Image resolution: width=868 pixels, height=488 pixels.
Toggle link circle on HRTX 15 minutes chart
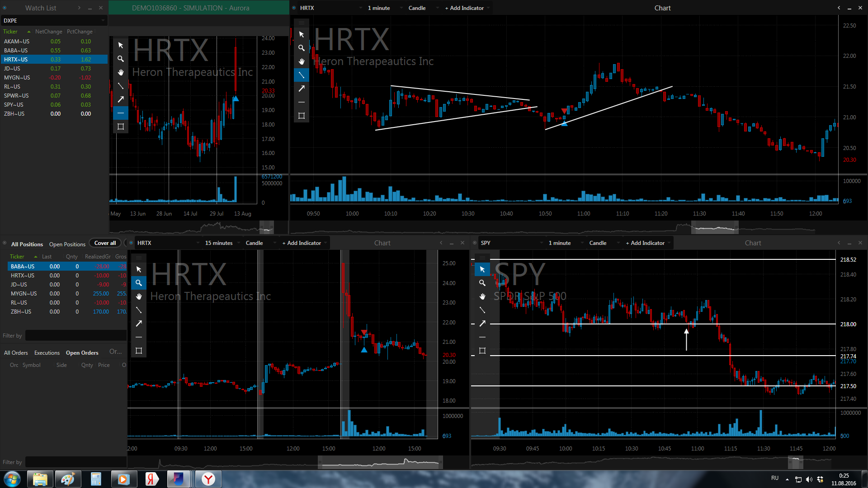131,243
